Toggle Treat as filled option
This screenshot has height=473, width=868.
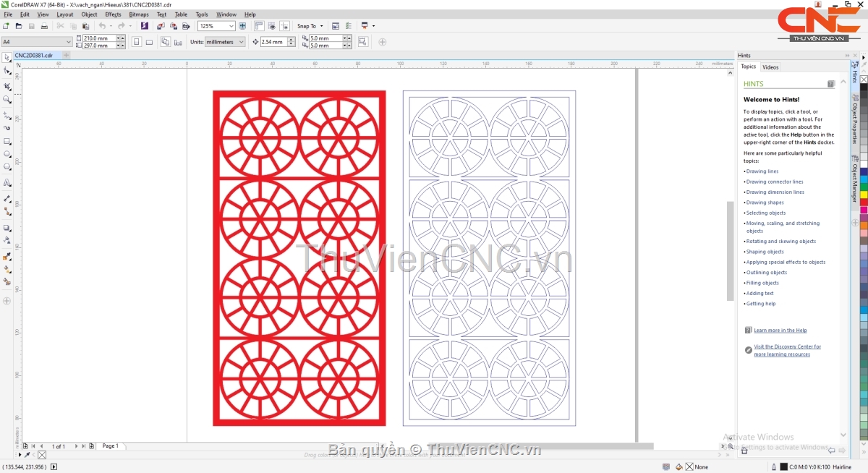pos(362,42)
